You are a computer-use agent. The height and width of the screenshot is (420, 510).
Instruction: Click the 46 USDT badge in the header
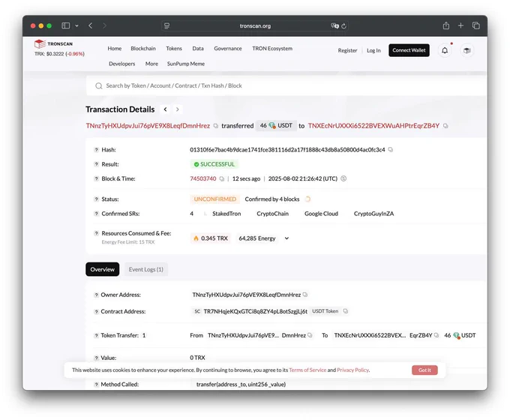[276, 125]
